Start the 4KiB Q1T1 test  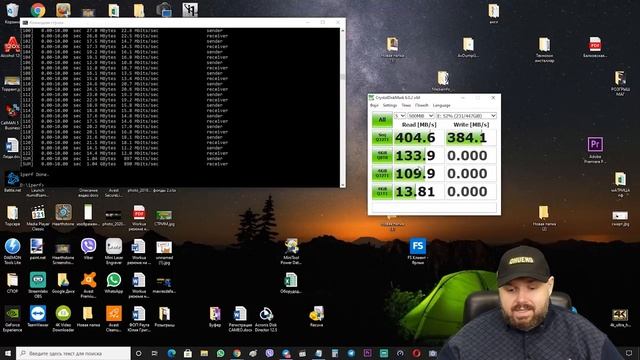[382, 191]
